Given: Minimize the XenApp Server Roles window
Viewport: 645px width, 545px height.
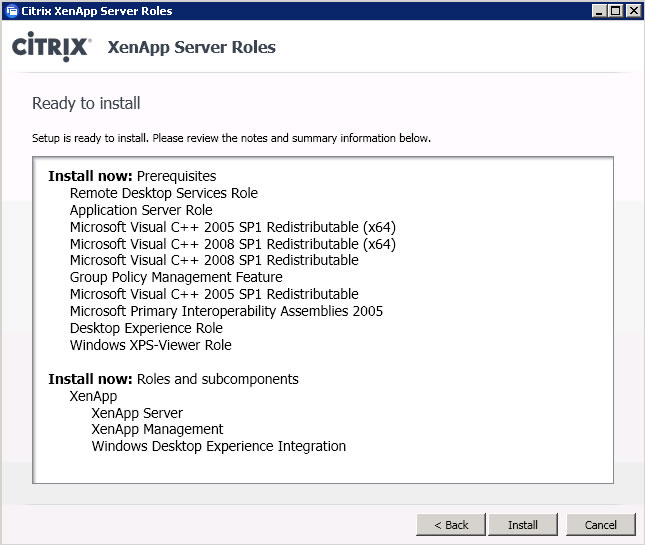Looking at the screenshot, I should click(599, 11).
